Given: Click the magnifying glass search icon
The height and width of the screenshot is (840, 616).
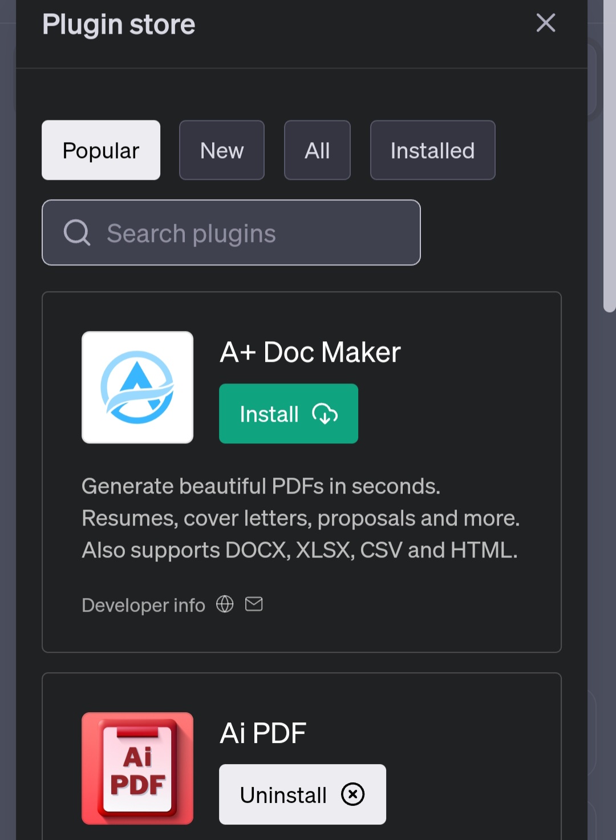Looking at the screenshot, I should pos(78,233).
